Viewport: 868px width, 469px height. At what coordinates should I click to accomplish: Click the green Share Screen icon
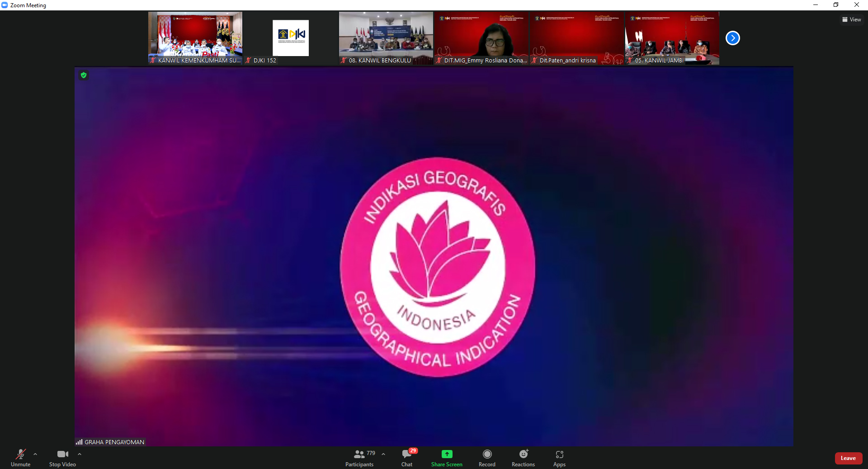447,454
